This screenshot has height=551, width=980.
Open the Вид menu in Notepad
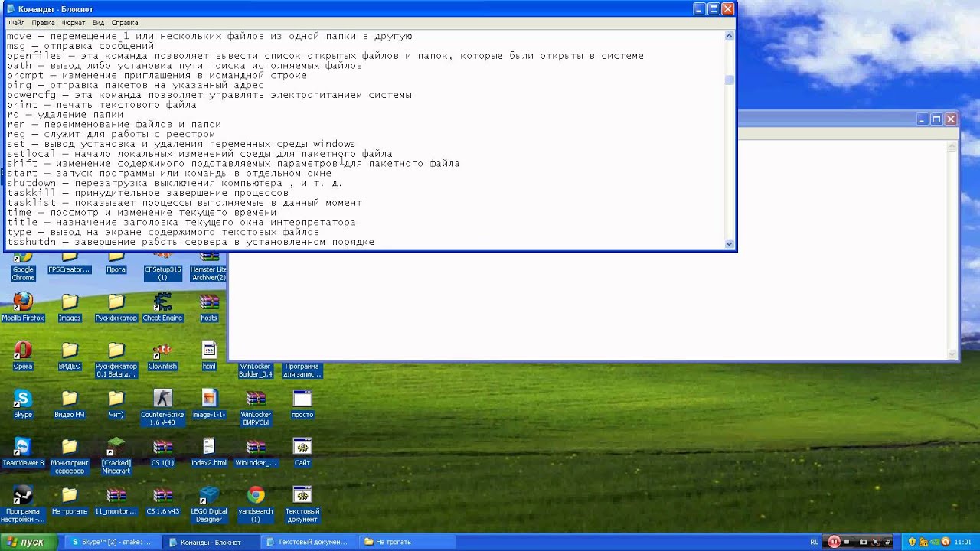tap(98, 23)
